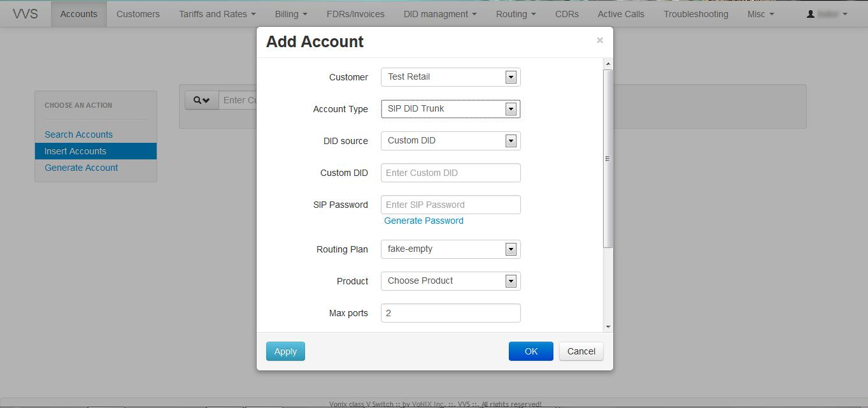Open the Routing Plan dropdown
The height and width of the screenshot is (408, 868).
point(450,249)
